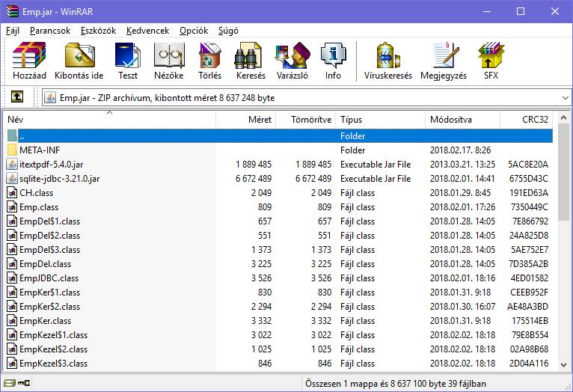
Task: Select the EmpKezel$1.class row
Action: tap(280, 335)
